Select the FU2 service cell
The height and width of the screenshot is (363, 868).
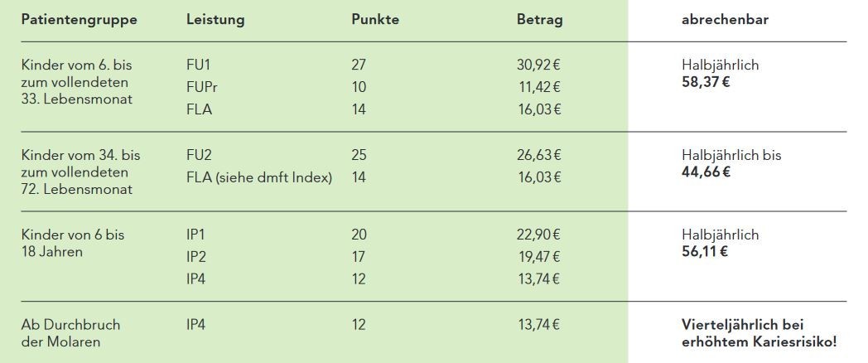coord(200,155)
